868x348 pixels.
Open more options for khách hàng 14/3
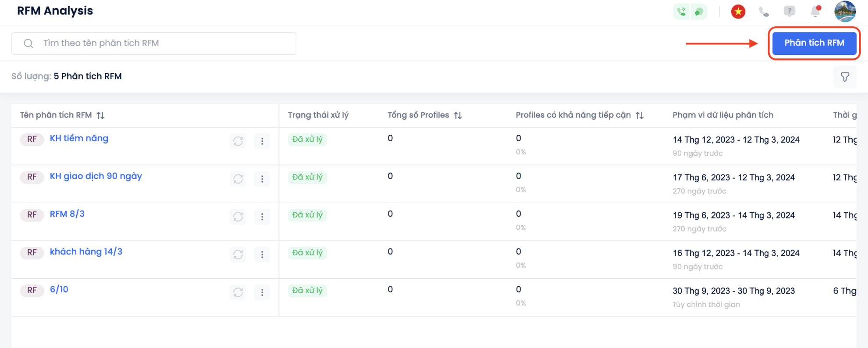coord(262,254)
